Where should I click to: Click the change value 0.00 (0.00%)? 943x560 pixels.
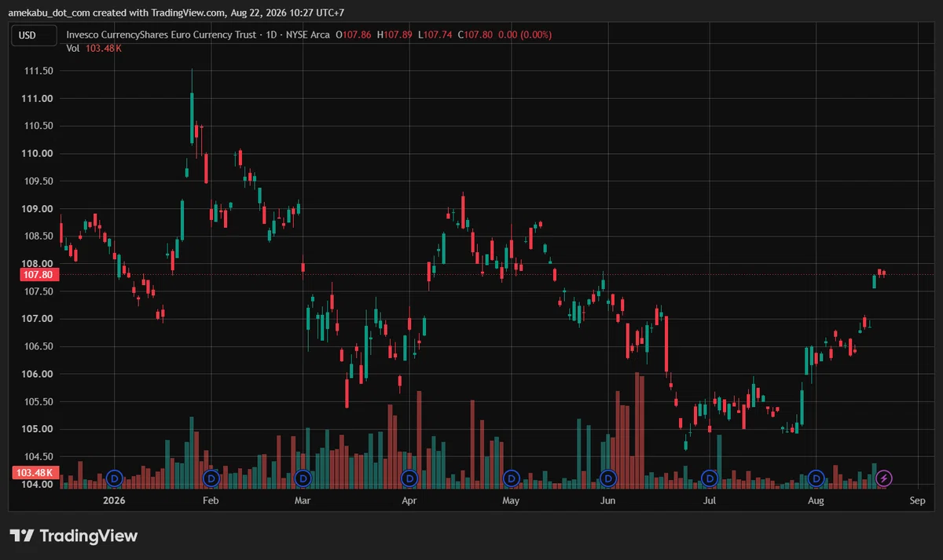click(x=525, y=35)
